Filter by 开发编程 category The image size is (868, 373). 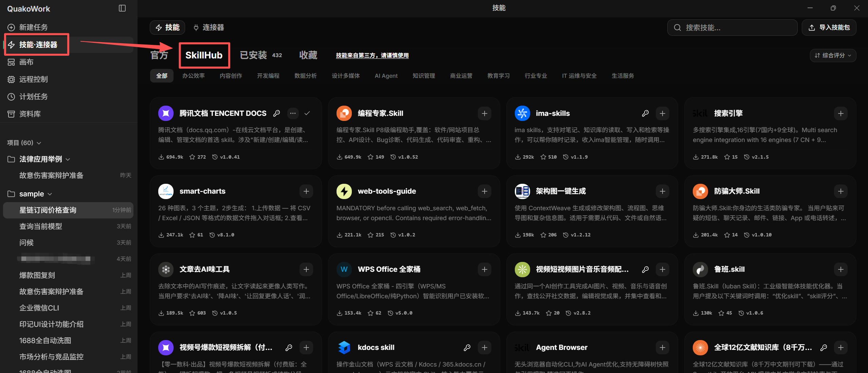[268, 76]
